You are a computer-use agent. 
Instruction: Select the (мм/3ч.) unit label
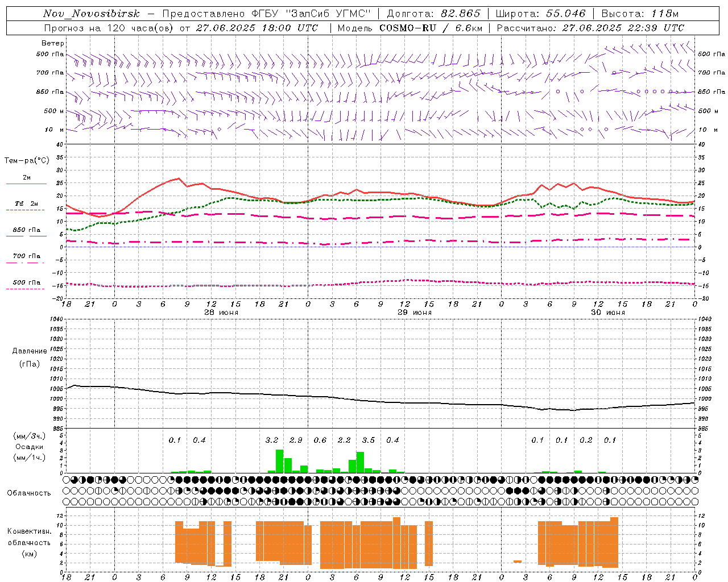[x=29, y=436]
